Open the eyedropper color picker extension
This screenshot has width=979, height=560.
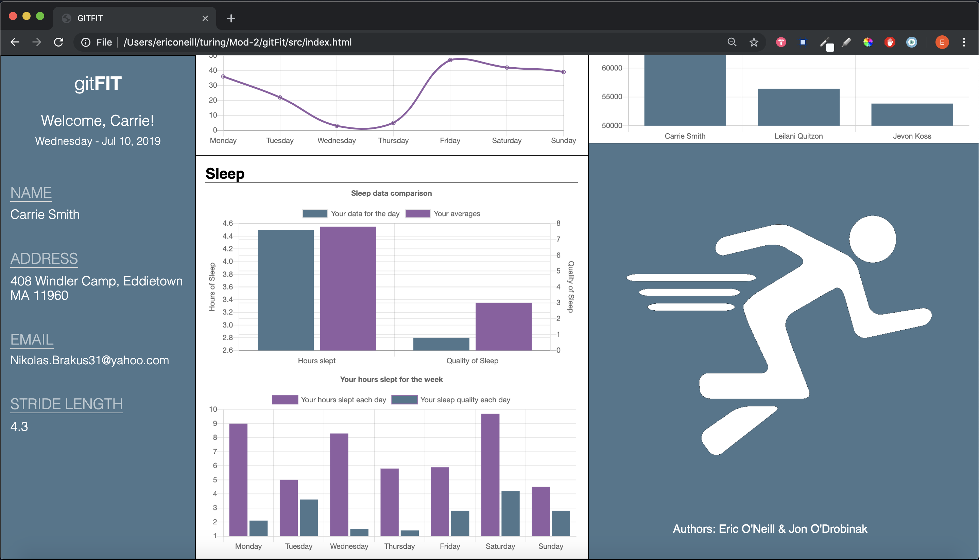click(x=824, y=42)
